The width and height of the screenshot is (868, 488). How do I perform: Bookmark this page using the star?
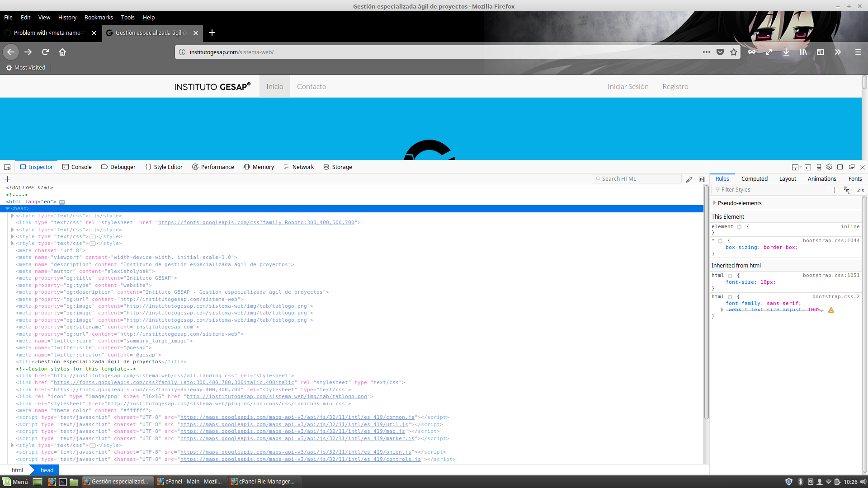click(734, 52)
